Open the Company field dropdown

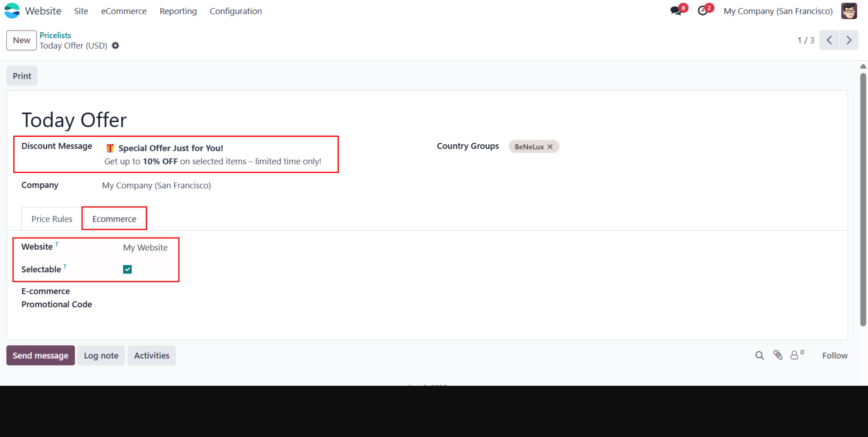tap(156, 185)
